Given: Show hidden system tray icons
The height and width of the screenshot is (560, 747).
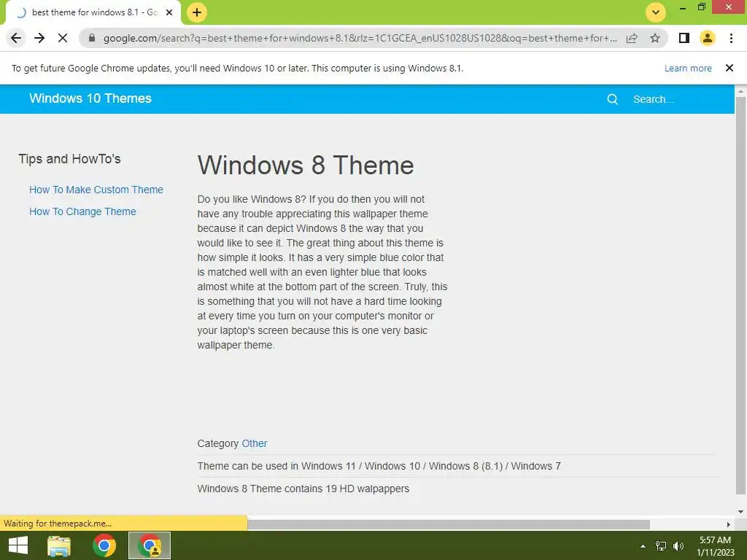Looking at the screenshot, I should tap(643, 546).
